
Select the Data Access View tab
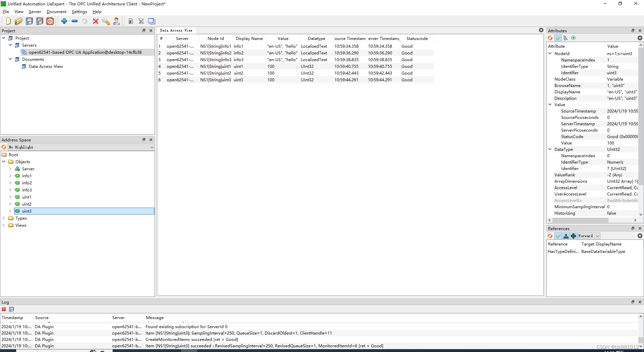176,30
